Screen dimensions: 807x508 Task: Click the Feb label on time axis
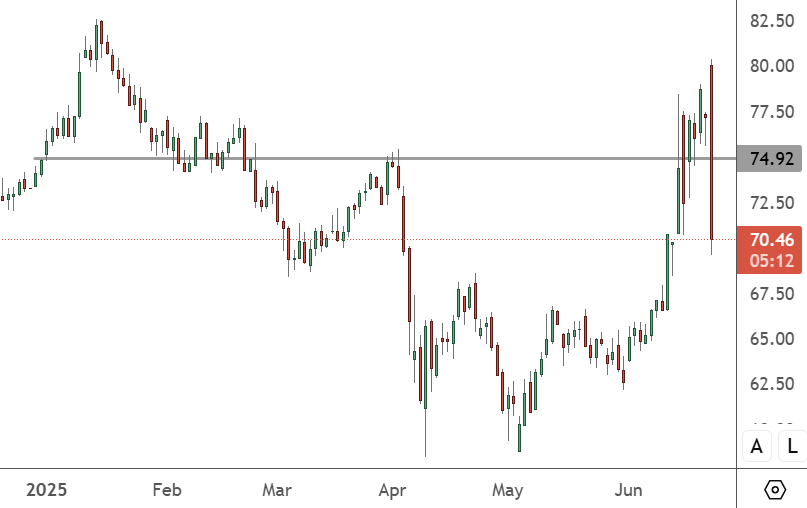pos(167,490)
